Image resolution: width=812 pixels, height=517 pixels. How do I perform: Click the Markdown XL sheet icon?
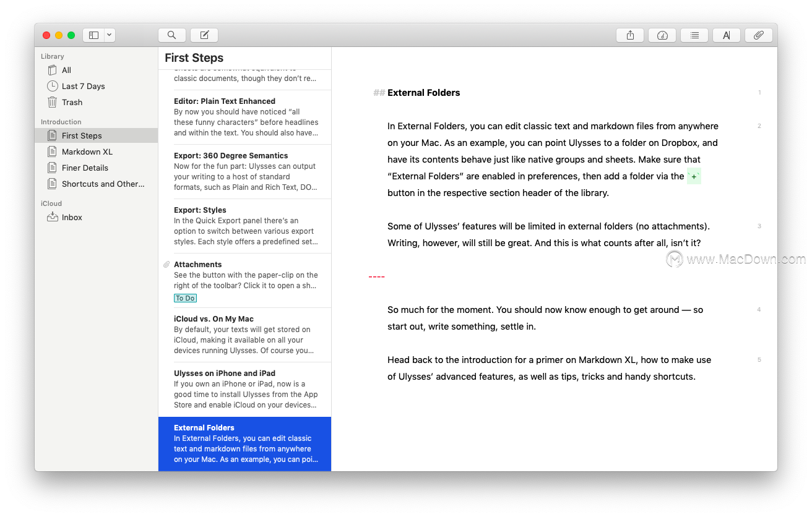[52, 152]
